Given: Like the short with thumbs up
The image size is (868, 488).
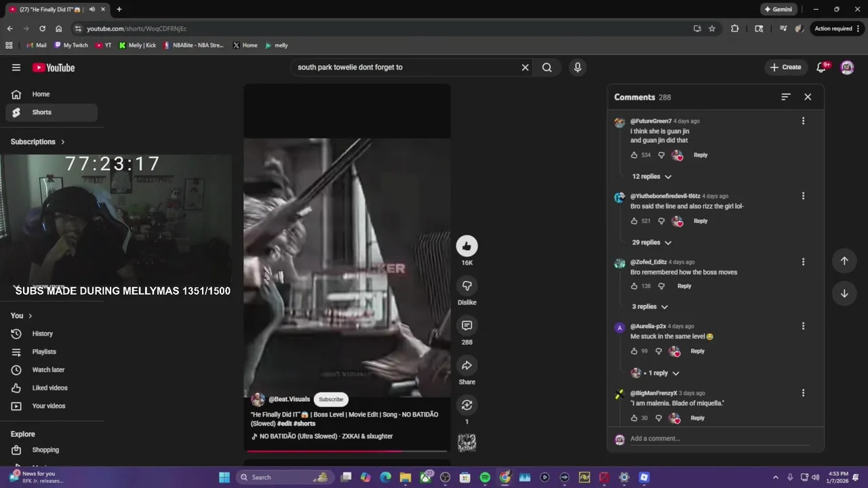Looking at the screenshot, I should (x=467, y=246).
